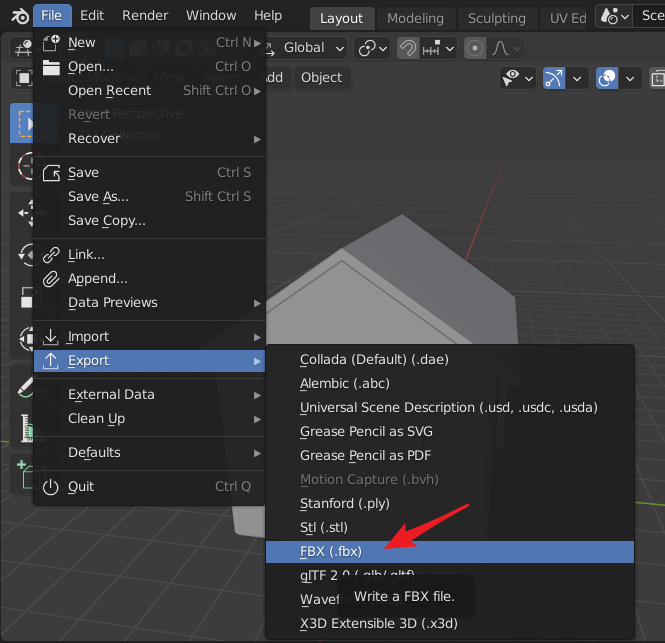
Task: Export as Alembic (.abc)
Action: [450, 384]
